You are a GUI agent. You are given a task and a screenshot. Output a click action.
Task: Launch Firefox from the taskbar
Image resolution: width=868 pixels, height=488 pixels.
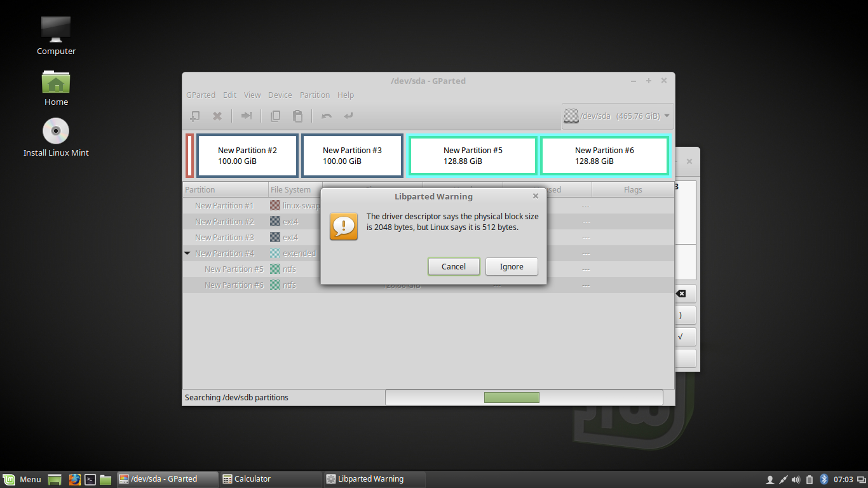[75, 479]
